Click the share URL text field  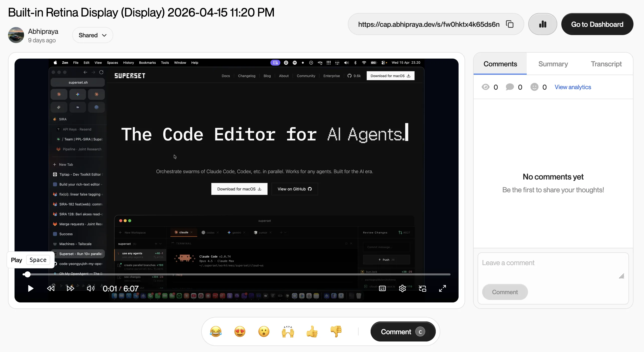click(429, 24)
